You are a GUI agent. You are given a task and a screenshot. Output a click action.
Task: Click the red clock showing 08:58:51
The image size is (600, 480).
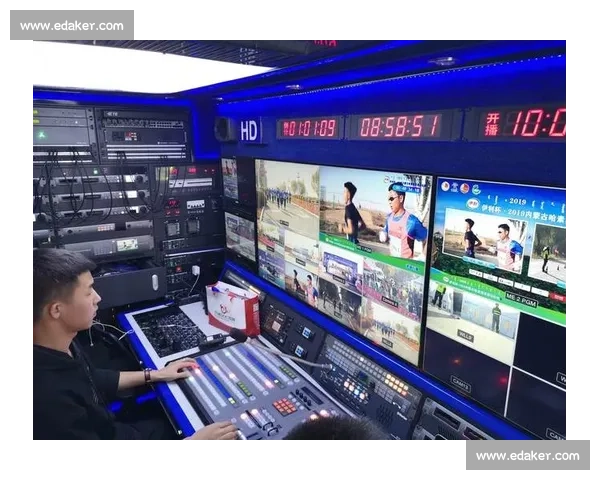[400, 126]
